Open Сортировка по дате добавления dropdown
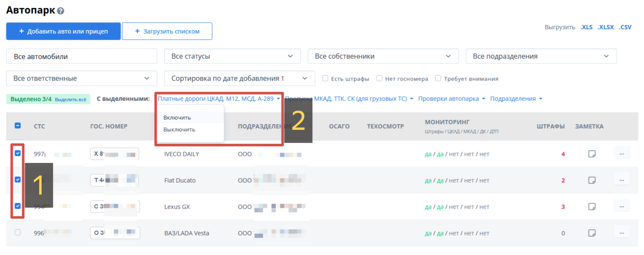The image size is (644, 255). point(239,78)
